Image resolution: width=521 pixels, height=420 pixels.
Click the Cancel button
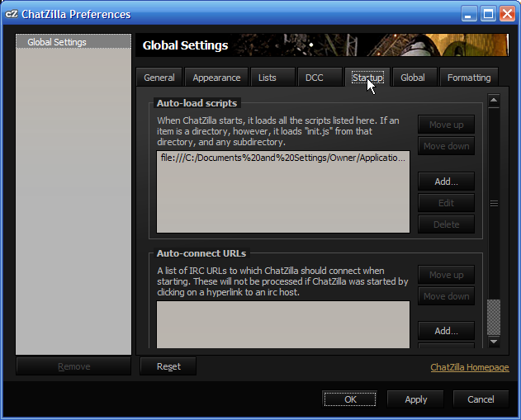pos(481,399)
